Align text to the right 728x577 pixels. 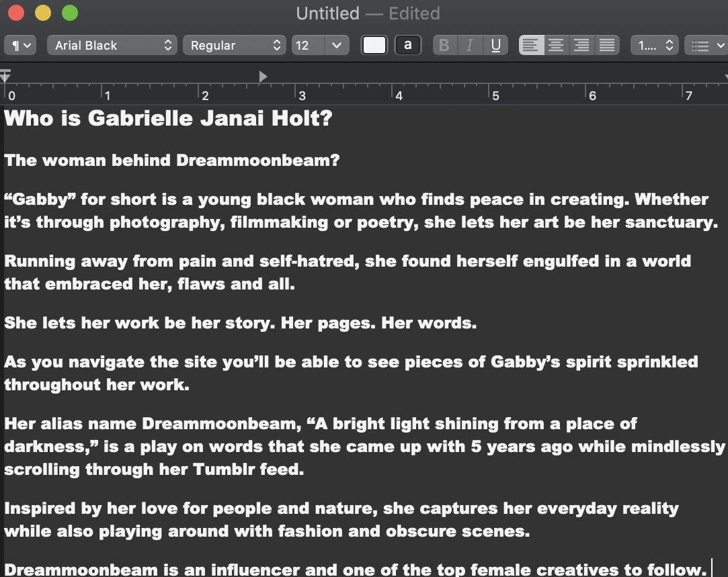(x=581, y=45)
